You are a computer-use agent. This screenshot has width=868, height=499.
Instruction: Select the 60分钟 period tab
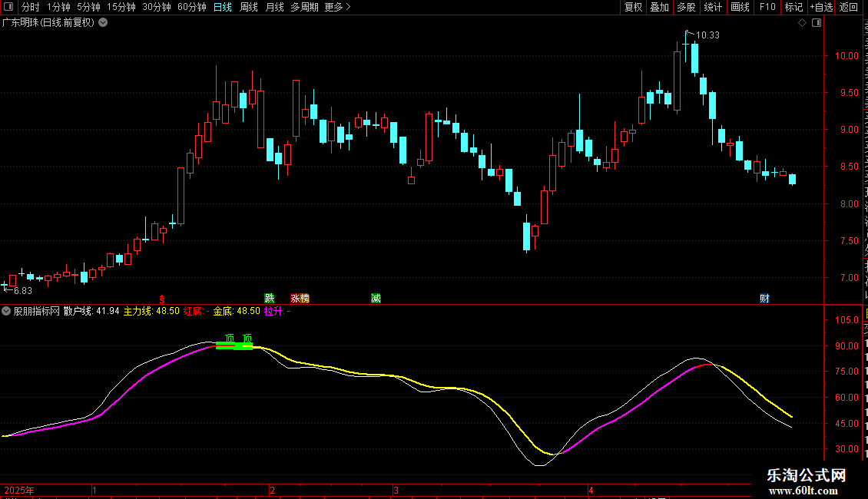click(x=192, y=7)
